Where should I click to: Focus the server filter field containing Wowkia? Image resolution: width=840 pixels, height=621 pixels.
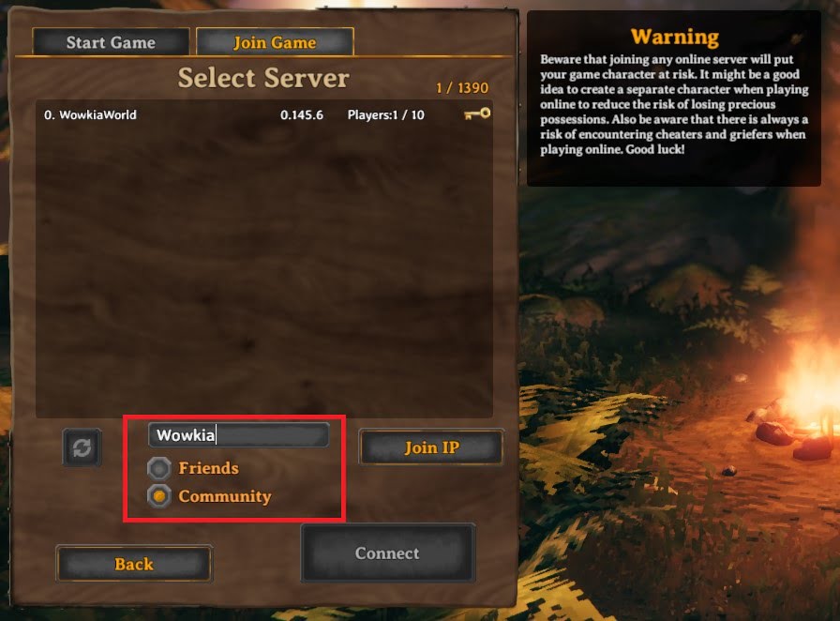point(239,434)
